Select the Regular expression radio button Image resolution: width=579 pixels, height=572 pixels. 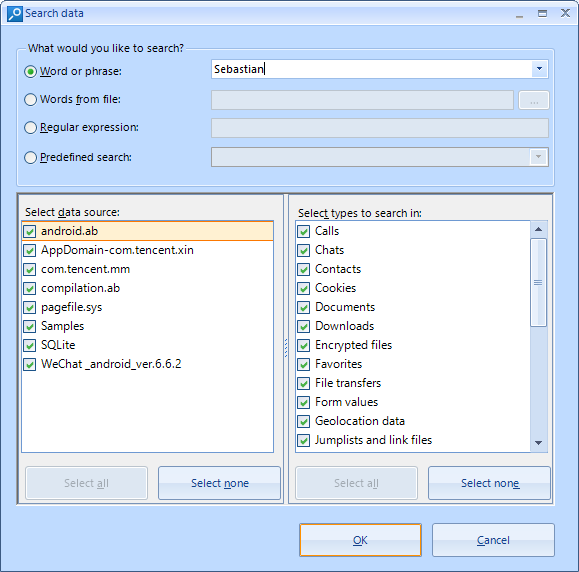coord(30,128)
